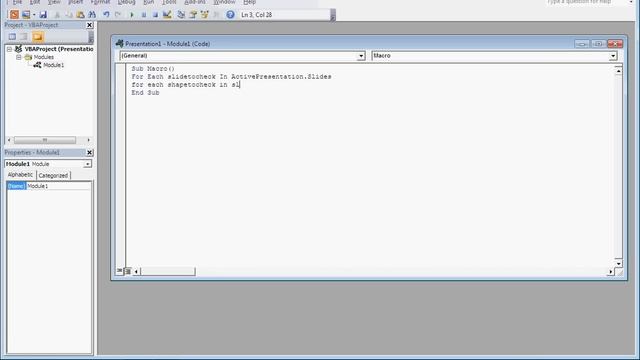This screenshot has height=360, width=640.
Task: Click code window vertical scroll down arrow
Action: pos(619,263)
